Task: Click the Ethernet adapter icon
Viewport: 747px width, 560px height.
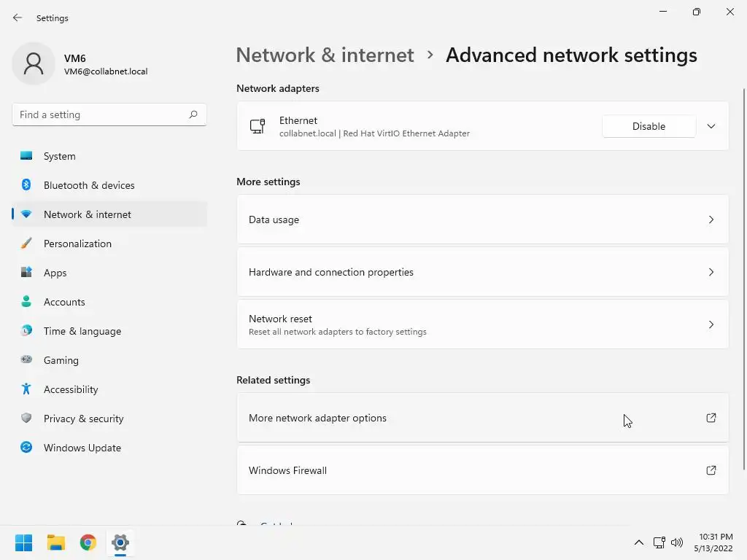Action: [257, 126]
